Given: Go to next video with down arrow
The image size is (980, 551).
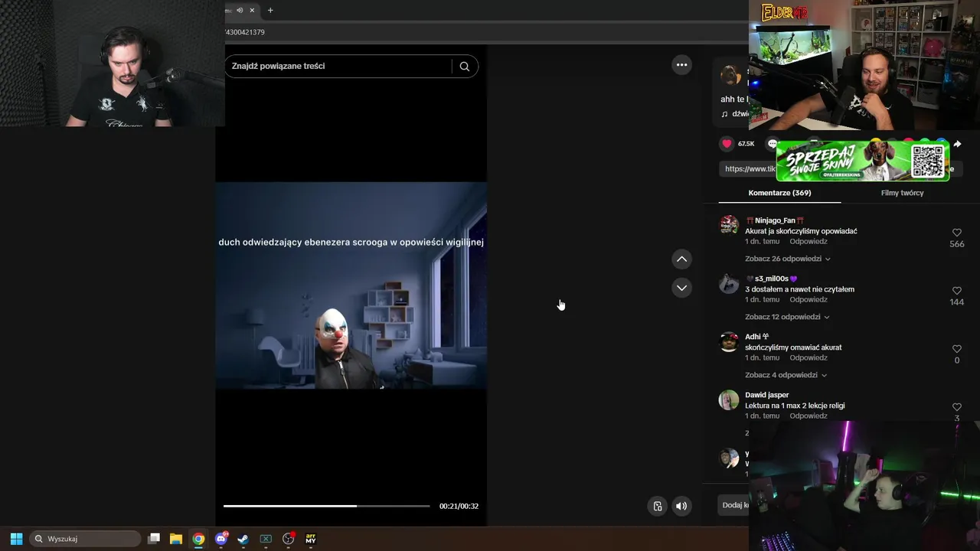Looking at the screenshot, I should (681, 288).
